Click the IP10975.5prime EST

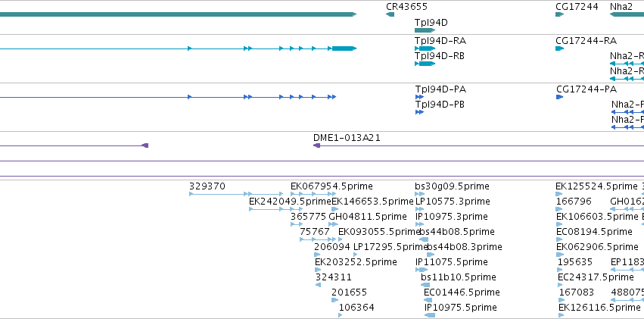(x=430, y=315)
